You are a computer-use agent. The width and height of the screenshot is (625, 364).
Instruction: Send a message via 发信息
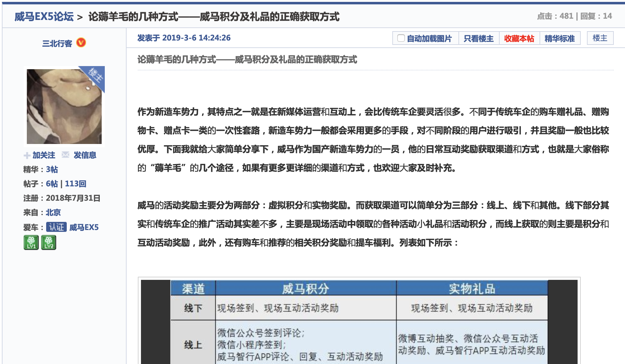85,155
